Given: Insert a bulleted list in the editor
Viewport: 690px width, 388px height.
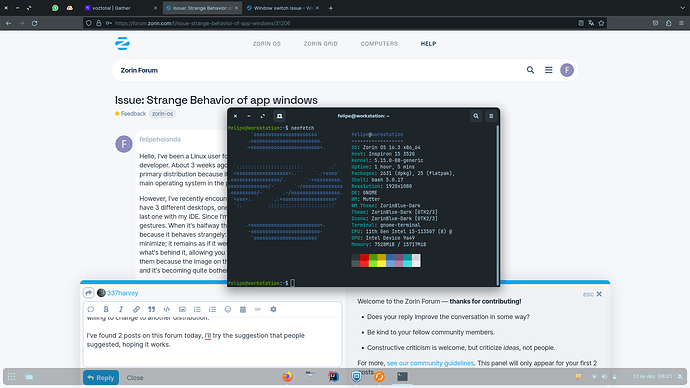Looking at the screenshot, I should tap(197, 309).
